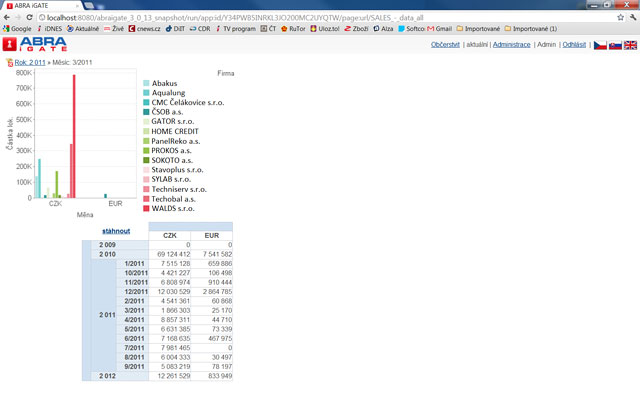The width and height of the screenshot is (640, 408).
Task: Click the tall red WALDS bar in CZK
Action: click(74, 136)
